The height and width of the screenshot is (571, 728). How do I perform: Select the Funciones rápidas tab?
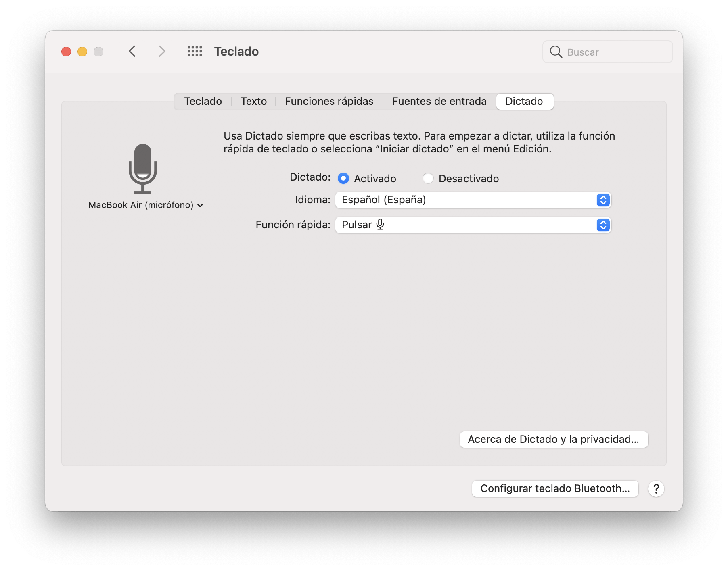329,101
